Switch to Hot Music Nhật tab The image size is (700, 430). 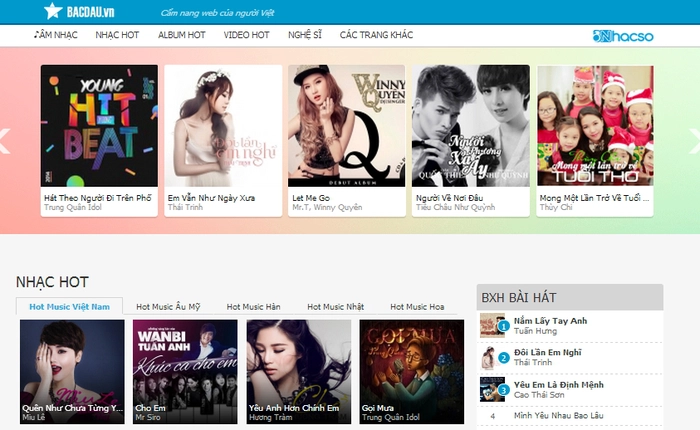pos(335,307)
